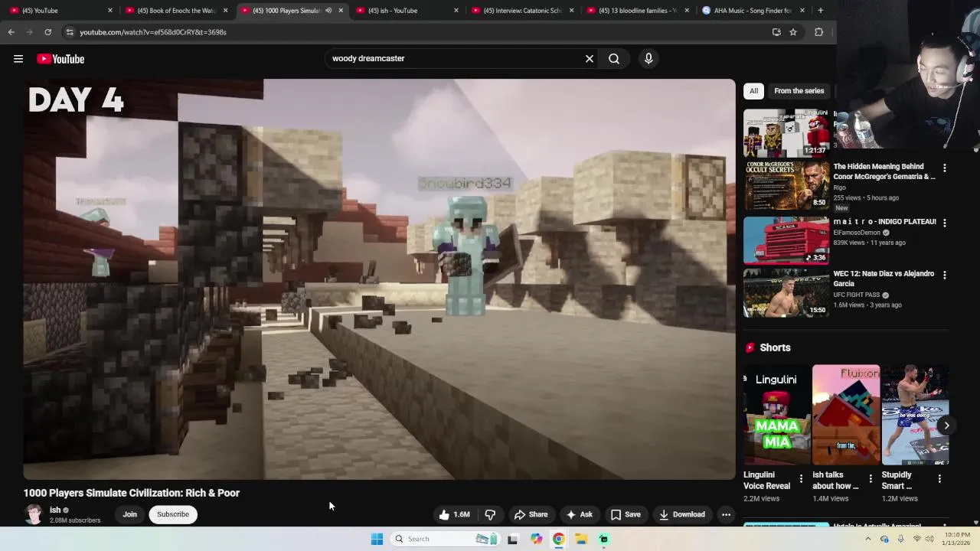The image size is (980, 551).
Task: Open options for the Conor McGregor video
Action: (x=944, y=168)
